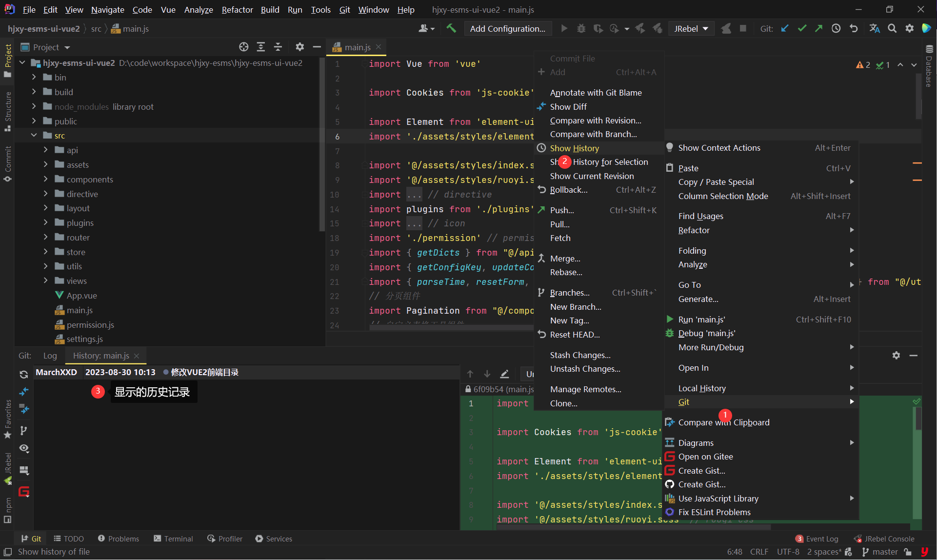This screenshot has height=560, width=937.
Task: Close the main.js editor tab
Action: pos(379,47)
